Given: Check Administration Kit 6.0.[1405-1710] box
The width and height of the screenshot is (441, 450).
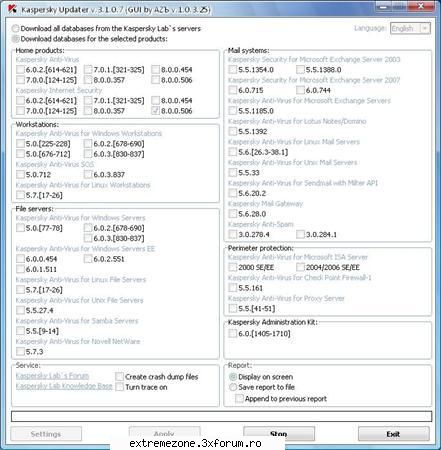Looking at the screenshot, I should click(233, 334).
